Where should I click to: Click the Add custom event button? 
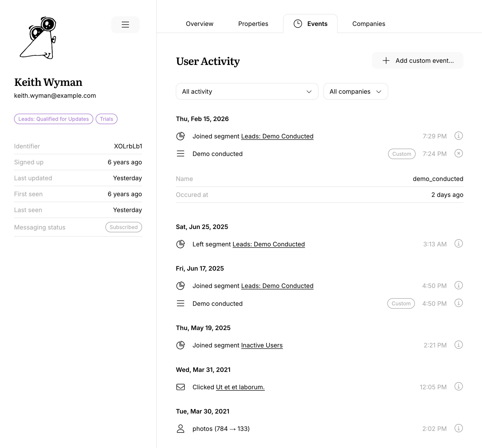click(x=418, y=60)
